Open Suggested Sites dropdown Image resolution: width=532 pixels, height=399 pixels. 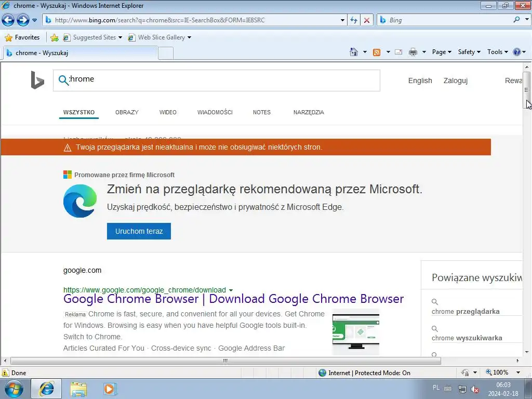coord(92,37)
